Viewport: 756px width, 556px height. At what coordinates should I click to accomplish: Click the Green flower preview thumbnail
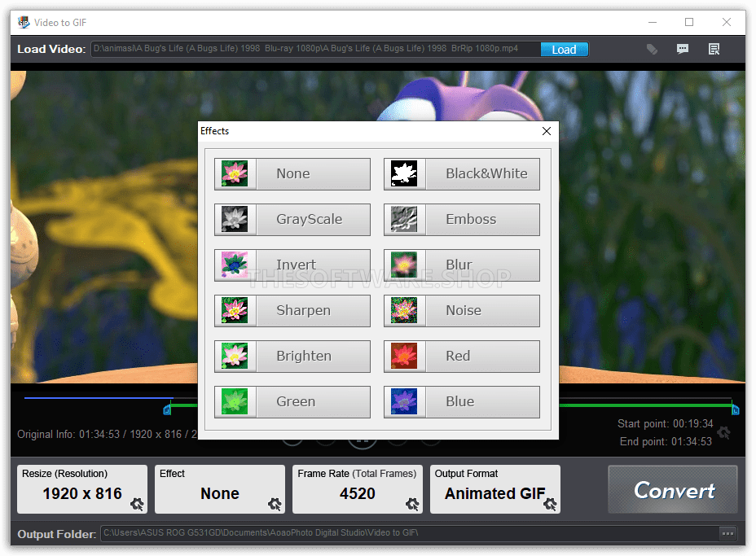click(x=235, y=401)
